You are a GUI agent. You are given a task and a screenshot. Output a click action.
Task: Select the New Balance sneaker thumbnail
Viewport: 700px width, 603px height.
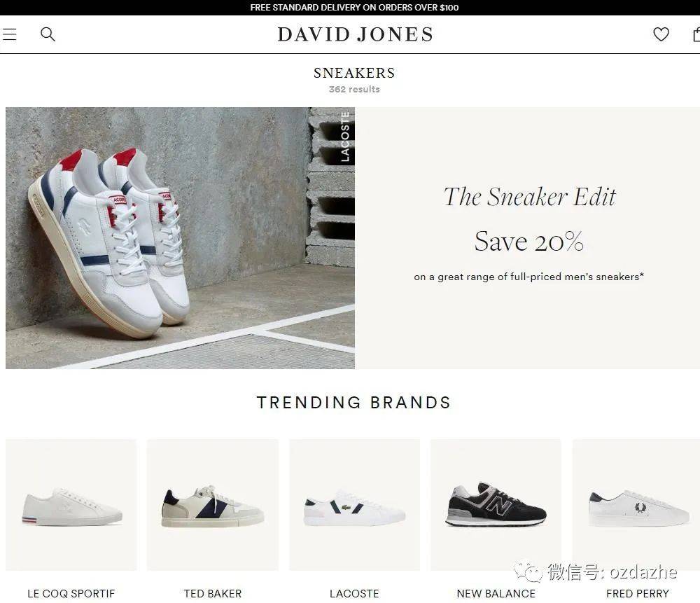[x=496, y=505]
